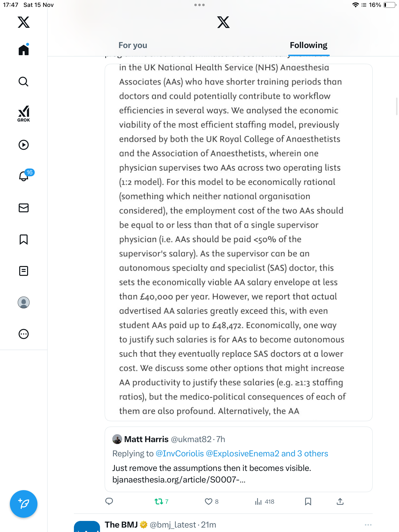Bookmark the quoted post

[308, 501]
